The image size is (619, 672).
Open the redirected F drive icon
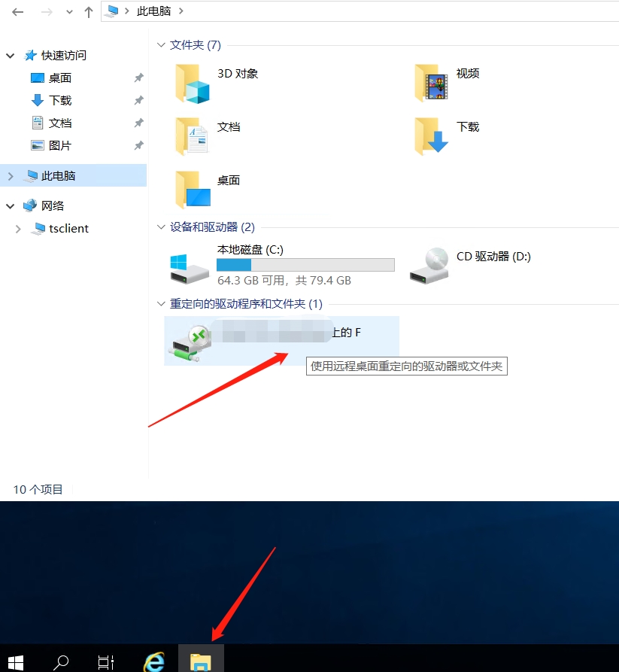point(187,341)
